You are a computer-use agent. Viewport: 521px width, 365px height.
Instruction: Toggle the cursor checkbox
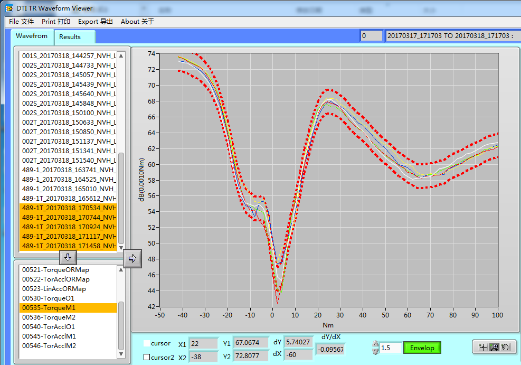tap(146, 343)
